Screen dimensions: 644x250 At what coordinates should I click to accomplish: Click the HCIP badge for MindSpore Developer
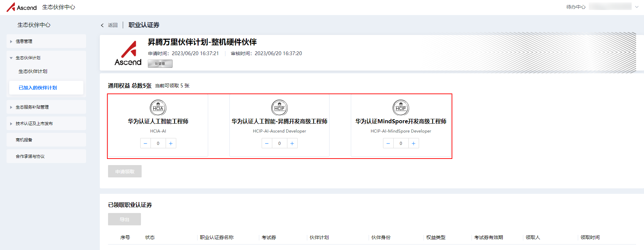401,108
